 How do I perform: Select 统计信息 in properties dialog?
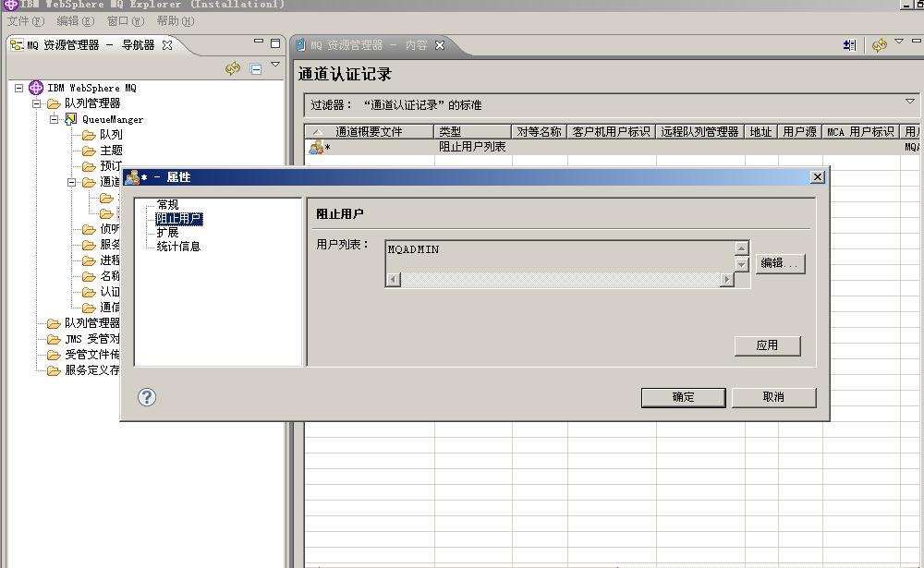click(178, 247)
